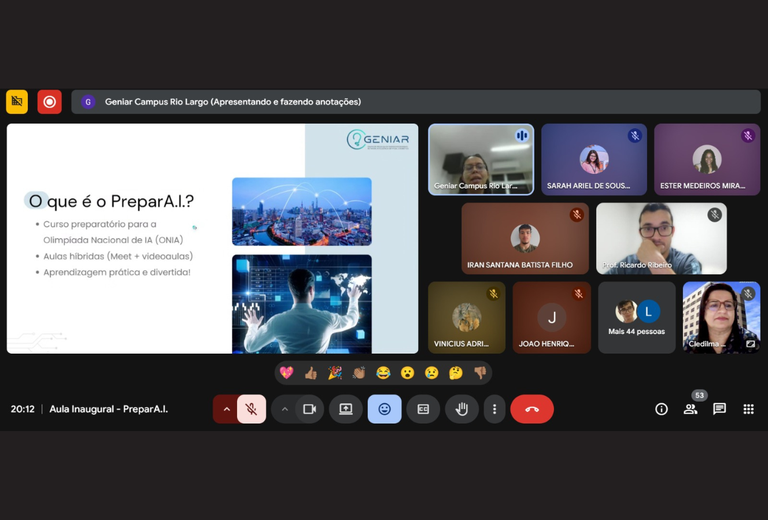Toggle closed captions button
Image resolution: width=768 pixels, height=520 pixels.
click(423, 409)
